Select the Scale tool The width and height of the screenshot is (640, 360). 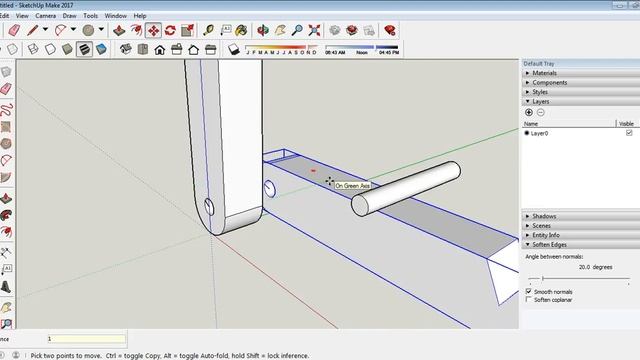pyautogui.click(x=187, y=30)
